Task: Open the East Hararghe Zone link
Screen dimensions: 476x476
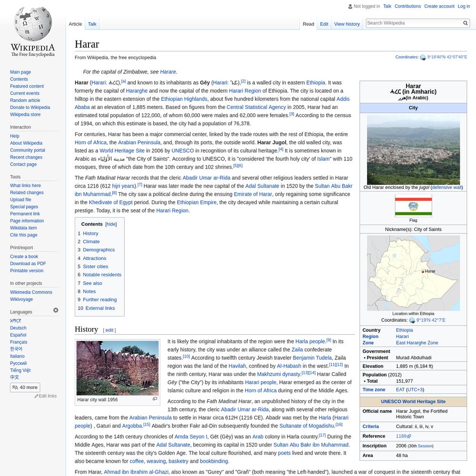Action: click(417, 343)
